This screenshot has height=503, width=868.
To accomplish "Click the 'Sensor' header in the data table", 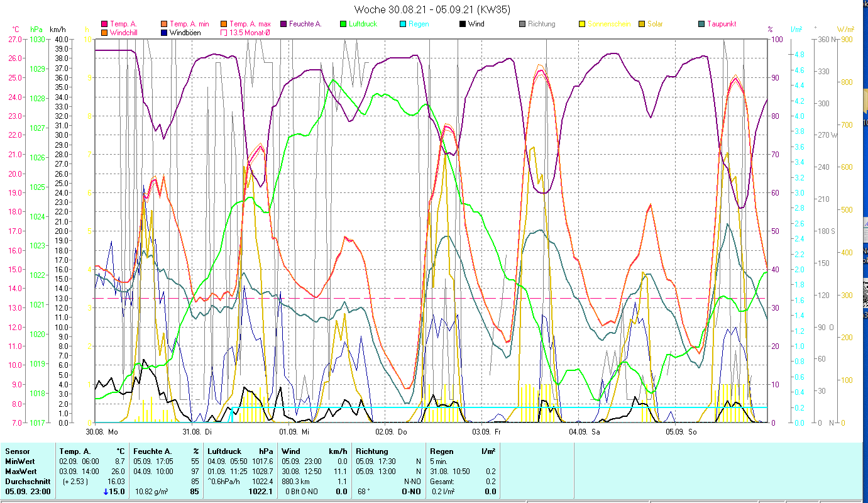I will click(17, 451).
